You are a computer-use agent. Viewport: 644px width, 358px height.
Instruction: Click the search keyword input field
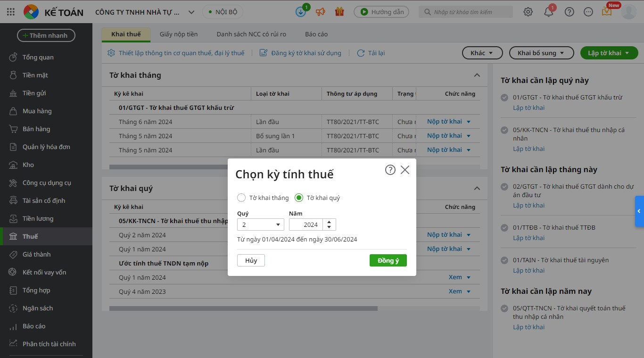click(466, 12)
